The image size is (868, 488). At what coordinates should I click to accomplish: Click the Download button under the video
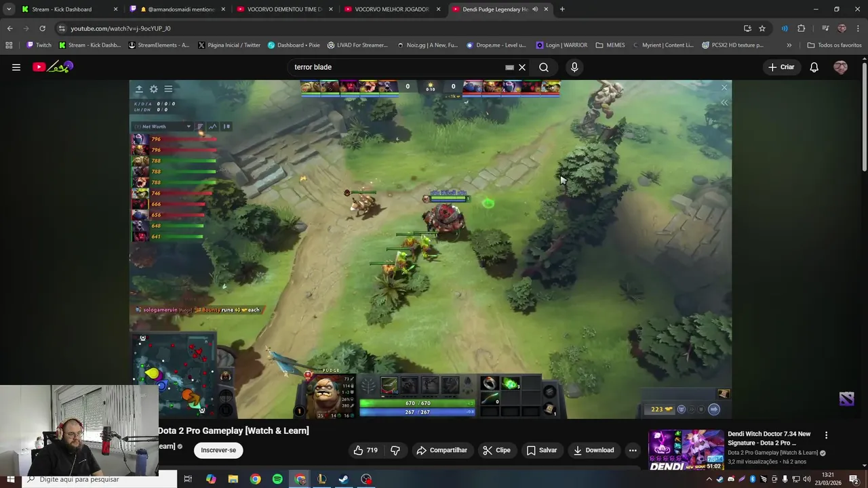pyautogui.click(x=594, y=450)
